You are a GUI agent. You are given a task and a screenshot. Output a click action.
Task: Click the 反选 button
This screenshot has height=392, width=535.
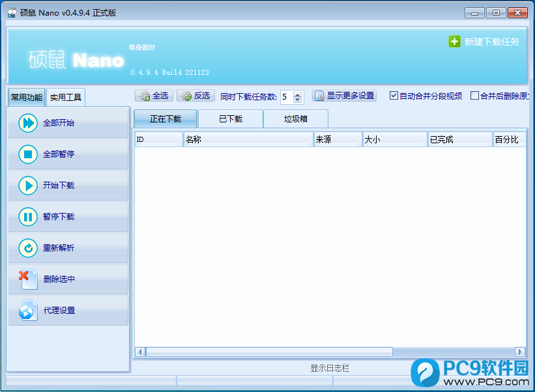(196, 96)
